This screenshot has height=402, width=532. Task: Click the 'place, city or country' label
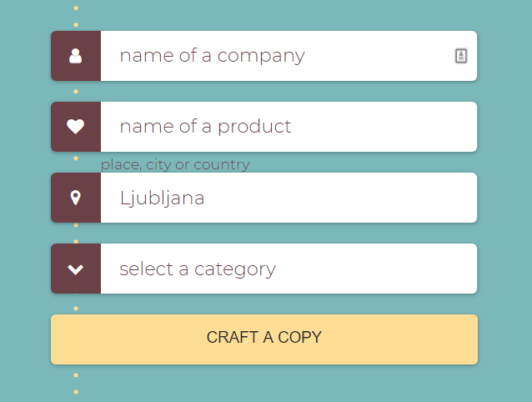[175, 164]
